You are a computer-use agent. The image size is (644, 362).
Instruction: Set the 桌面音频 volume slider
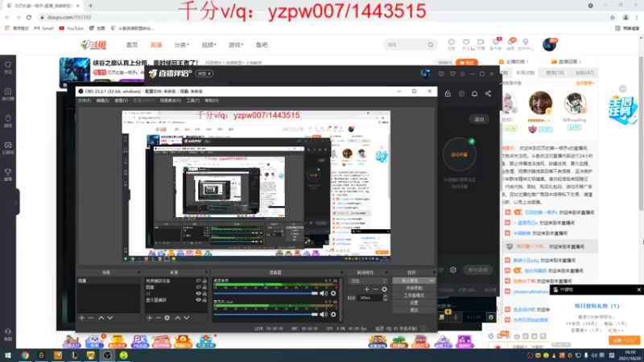[266, 293]
